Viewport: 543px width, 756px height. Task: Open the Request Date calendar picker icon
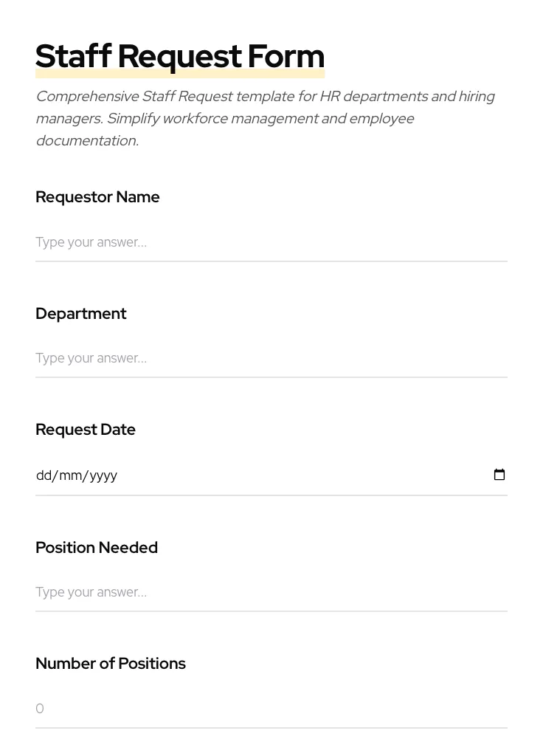499,475
